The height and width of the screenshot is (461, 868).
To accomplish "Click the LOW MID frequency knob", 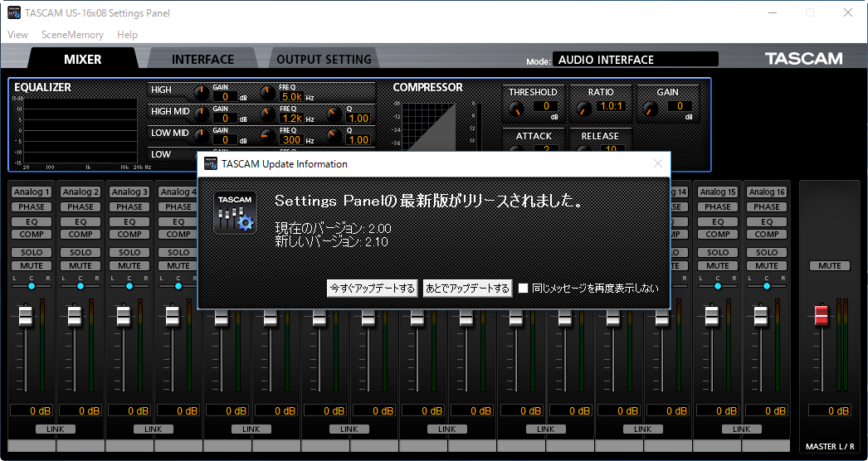I will pos(268,136).
